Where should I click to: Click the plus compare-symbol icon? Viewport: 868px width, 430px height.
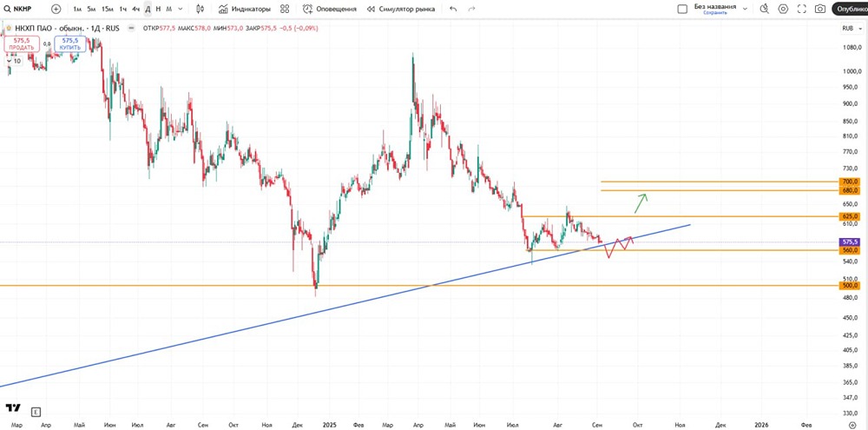[x=56, y=9]
